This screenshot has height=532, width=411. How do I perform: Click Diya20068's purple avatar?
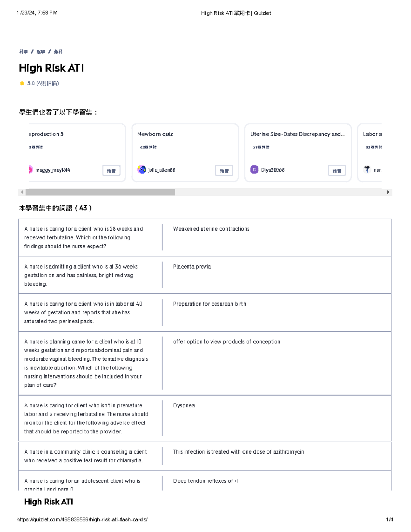coord(254,170)
